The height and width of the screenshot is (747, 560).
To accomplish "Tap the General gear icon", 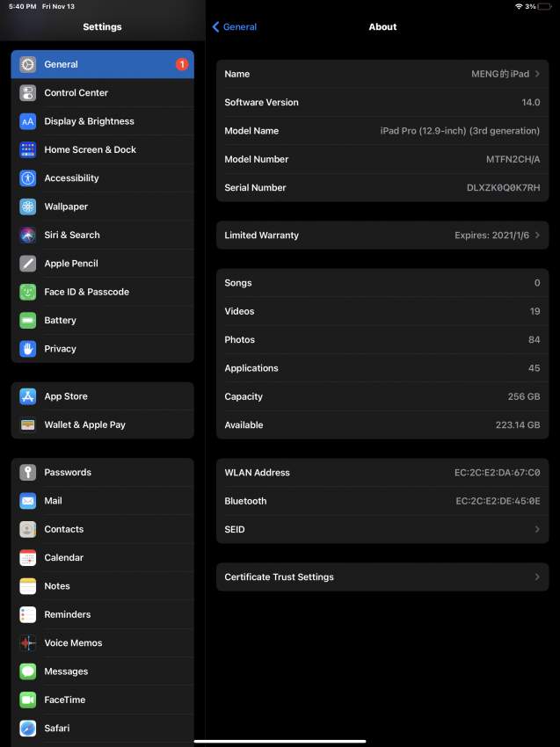I will coord(27,64).
